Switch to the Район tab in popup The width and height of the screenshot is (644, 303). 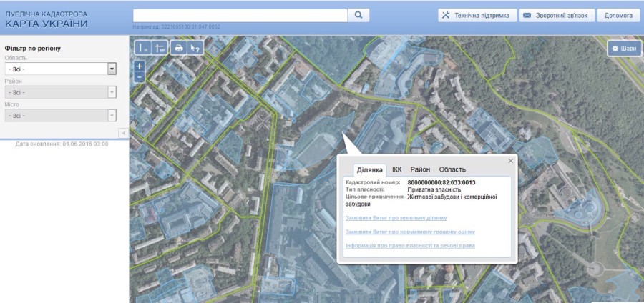click(420, 169)
